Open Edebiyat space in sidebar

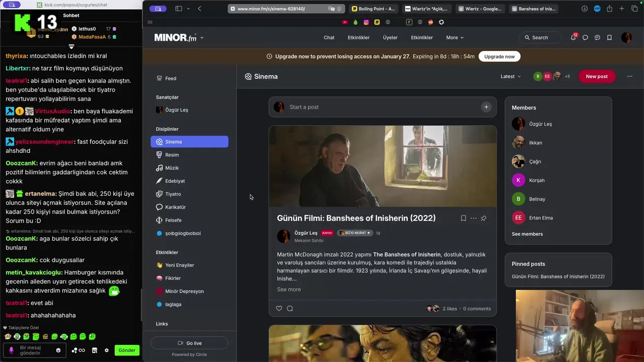tap(189, 181)
